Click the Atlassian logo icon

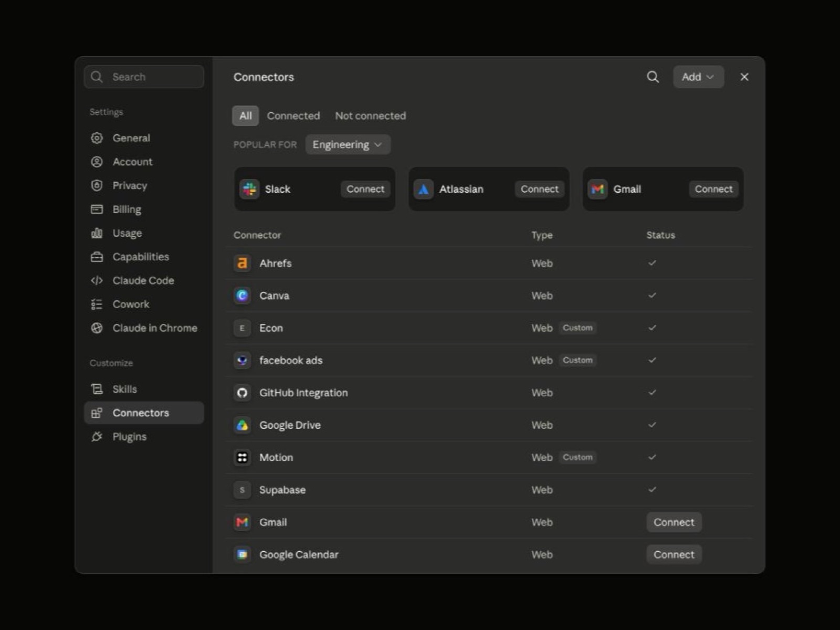[423, 189]
